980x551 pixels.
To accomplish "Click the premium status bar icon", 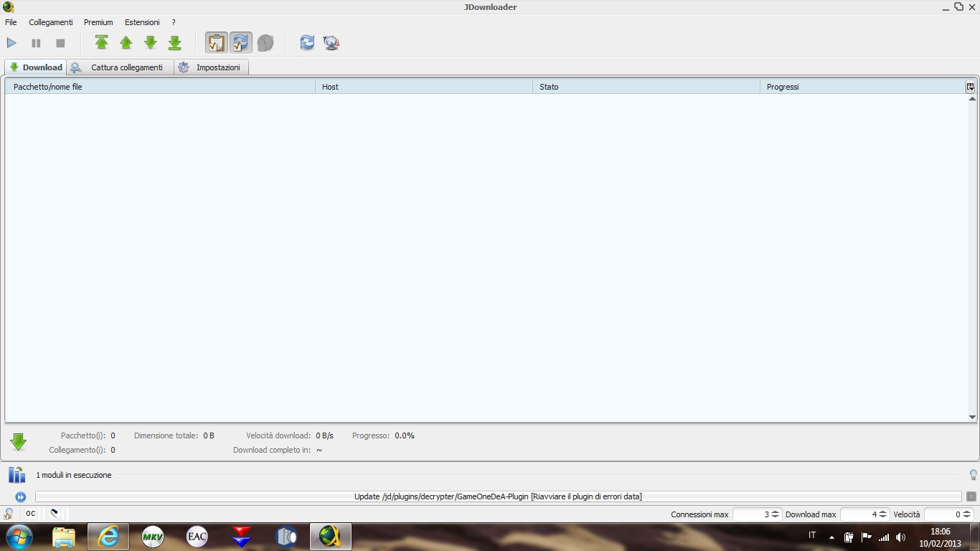I will 8,514.
